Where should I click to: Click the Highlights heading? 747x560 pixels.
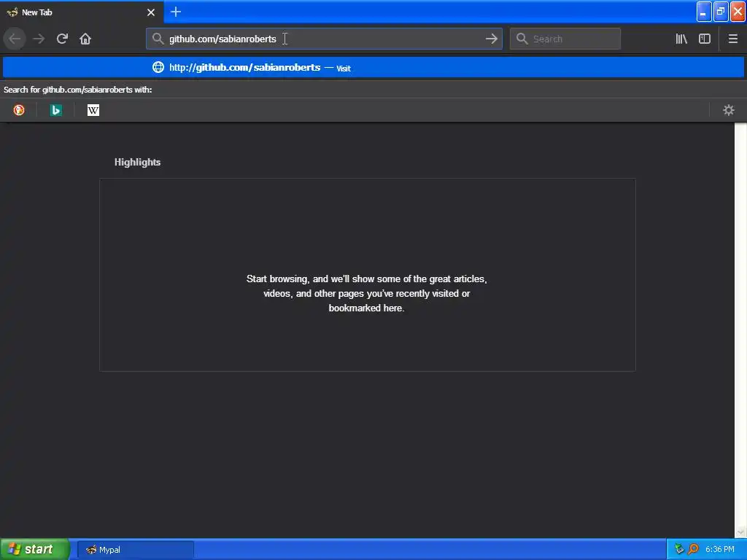(137, 163)
